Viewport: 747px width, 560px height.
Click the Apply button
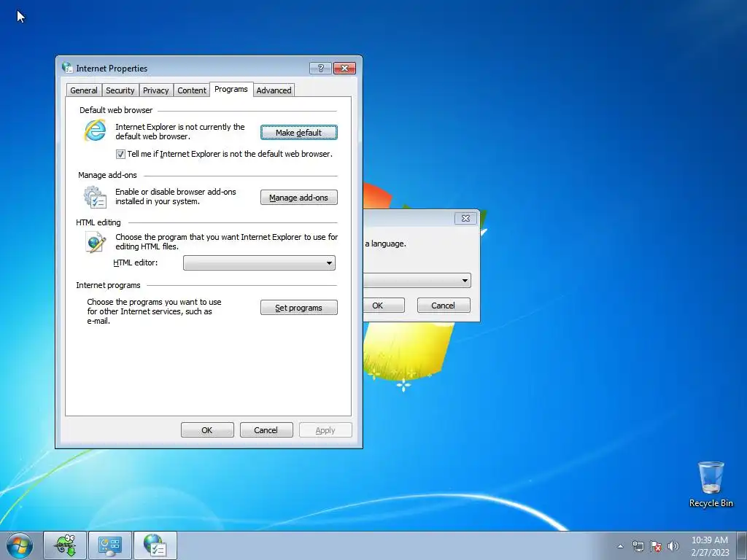[325, 430]
